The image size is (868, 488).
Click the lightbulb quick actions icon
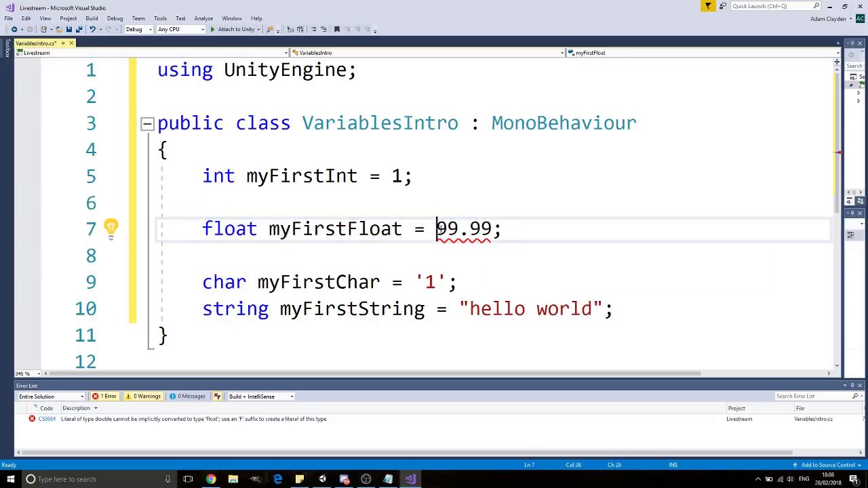coord(111,228)
